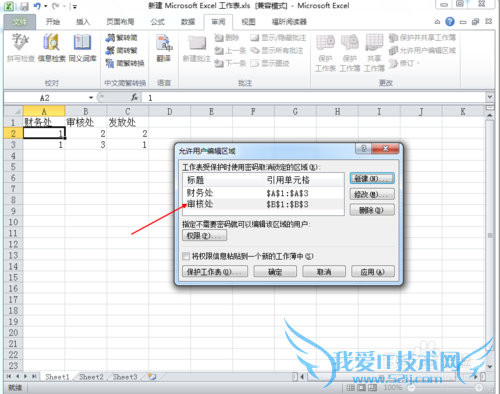Open 简繁转换 conversion options

(125, 63)
